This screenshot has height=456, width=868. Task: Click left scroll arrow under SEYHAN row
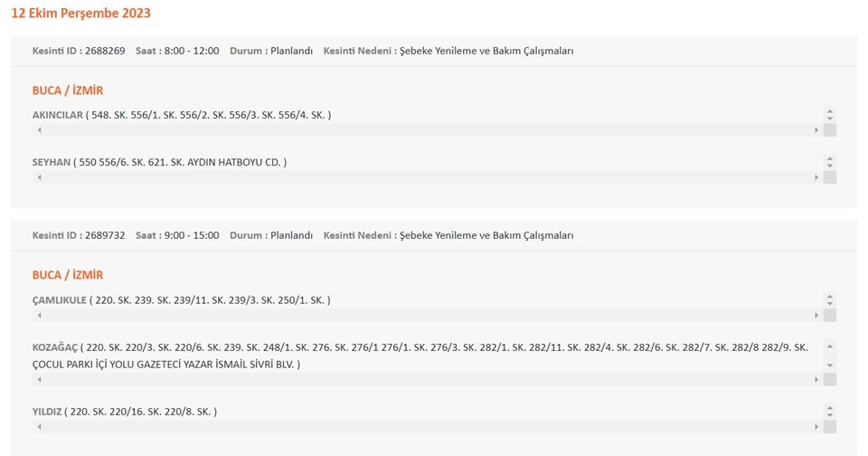38,177
